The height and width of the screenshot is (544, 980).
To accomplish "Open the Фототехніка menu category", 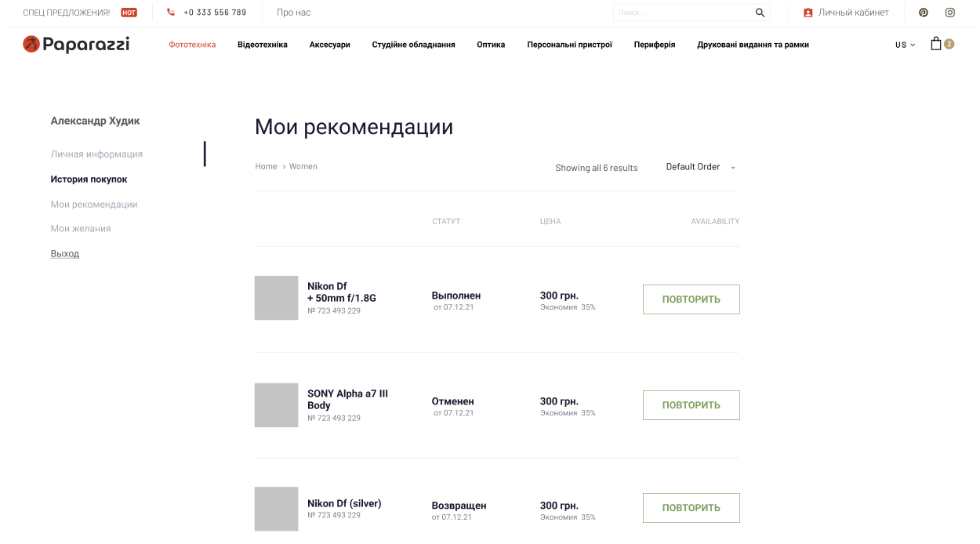I will click(192, 45).
